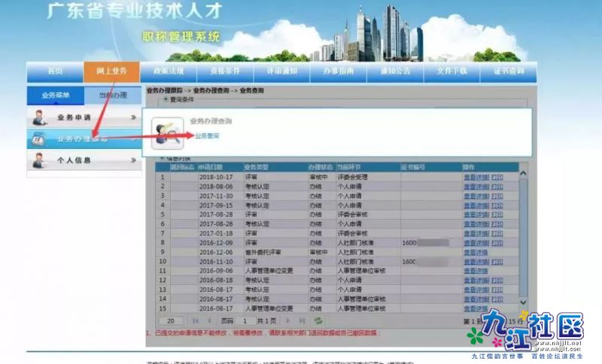Click the green refresh icon in pager
This screenshot has width=602, height=364.
point(318,320)
